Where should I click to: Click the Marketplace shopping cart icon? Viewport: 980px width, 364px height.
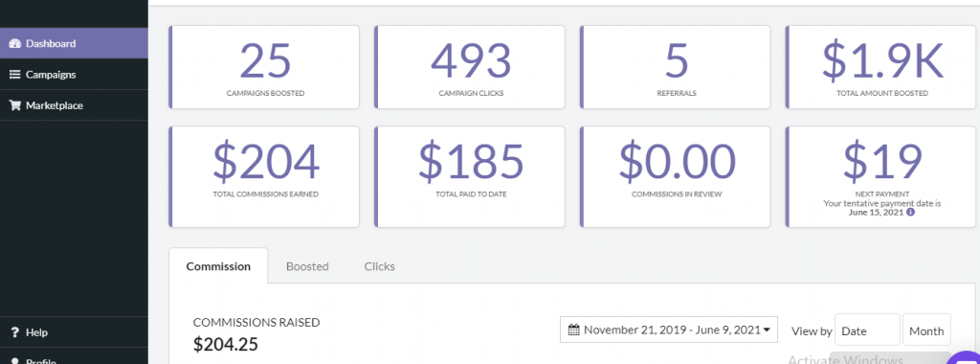(x=15, y=105)
